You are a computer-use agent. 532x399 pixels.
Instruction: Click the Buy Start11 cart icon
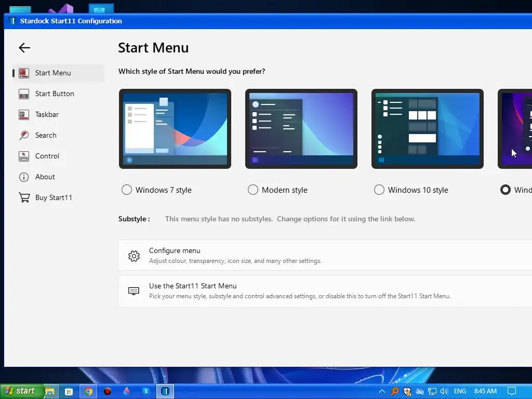point(24,197)
